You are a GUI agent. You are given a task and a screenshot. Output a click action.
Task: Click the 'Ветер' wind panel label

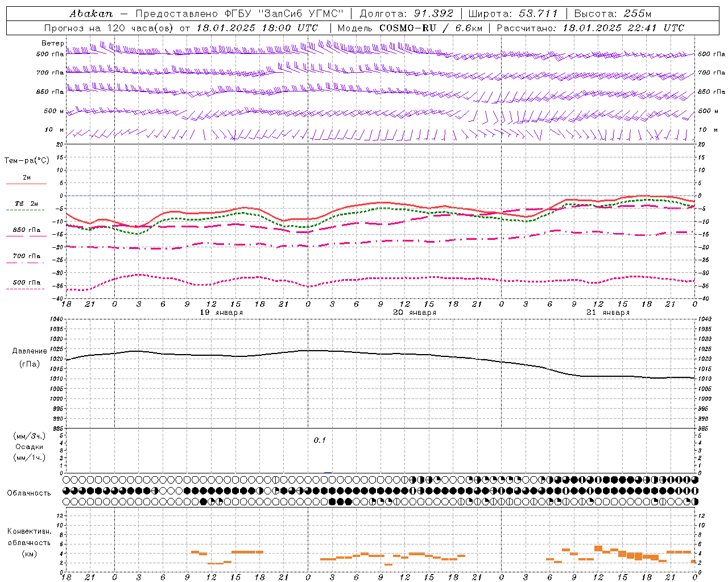pos(52,43)
